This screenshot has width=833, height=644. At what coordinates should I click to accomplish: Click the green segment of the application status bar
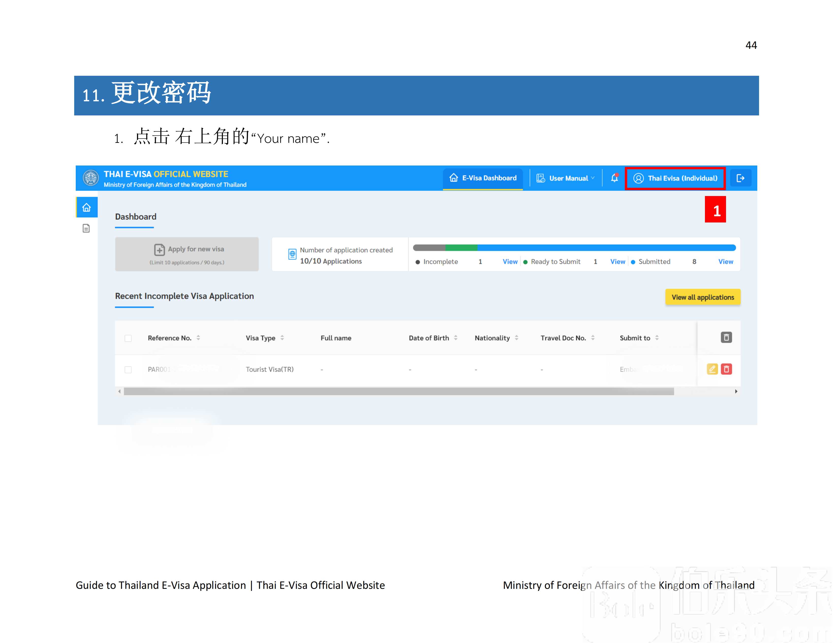point(461,247)
